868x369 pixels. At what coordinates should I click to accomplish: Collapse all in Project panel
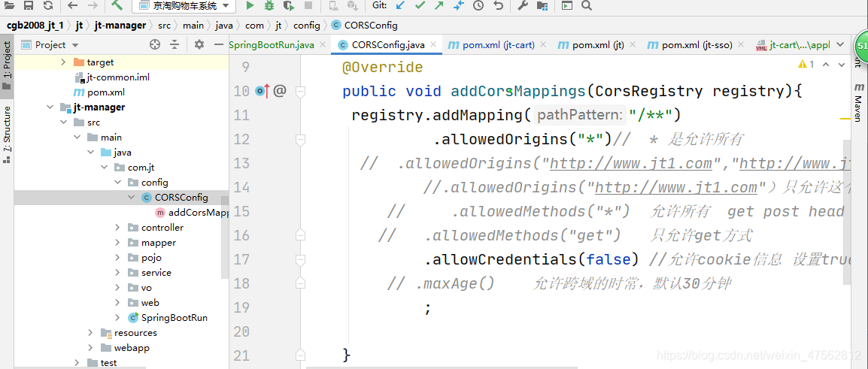(x=175, y=45)
